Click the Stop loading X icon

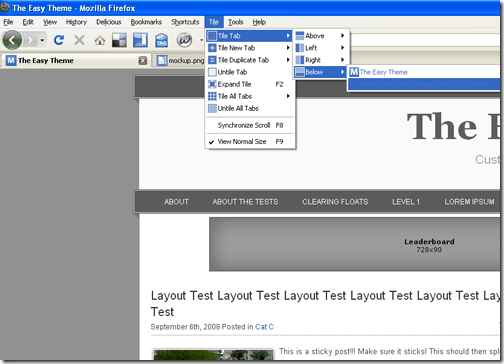79,40
